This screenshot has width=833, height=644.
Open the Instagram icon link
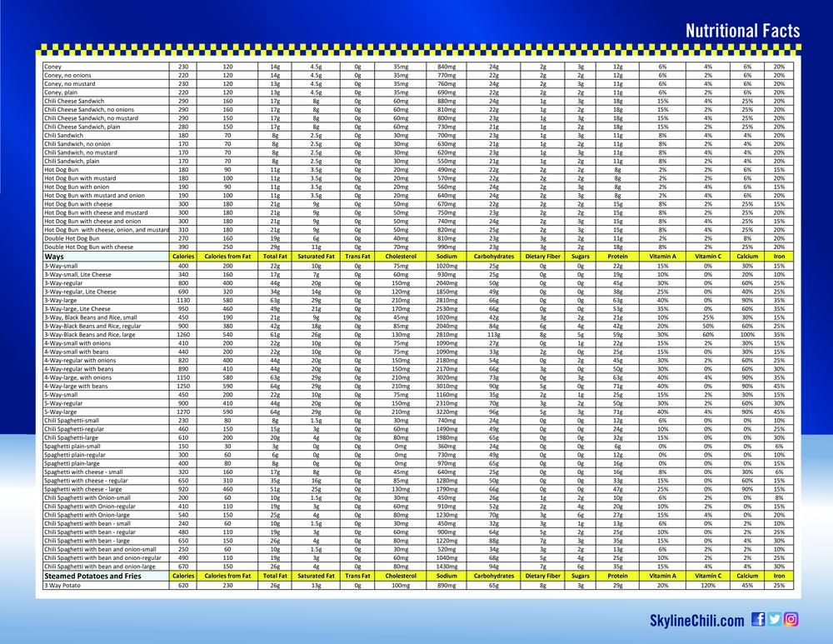tap(791, 619)
